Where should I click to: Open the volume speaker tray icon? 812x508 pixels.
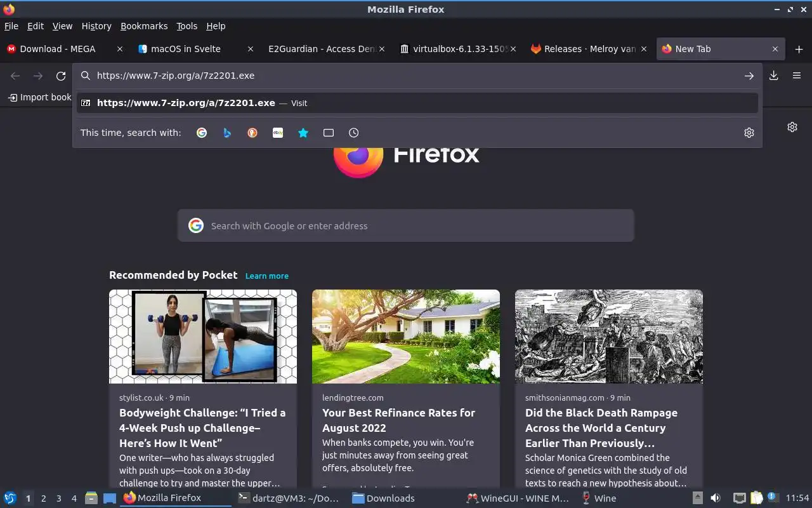click(715, 498)
